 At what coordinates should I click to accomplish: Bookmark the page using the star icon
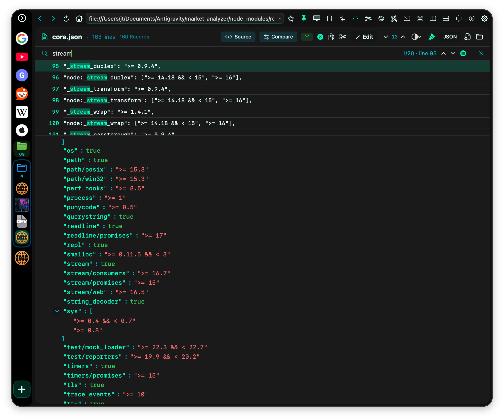[291, 18]
